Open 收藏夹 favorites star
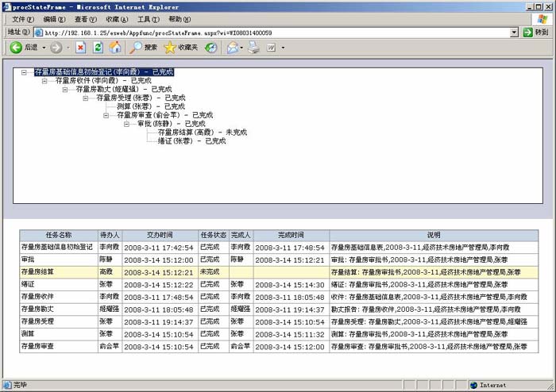 click(x=180, y=48)
